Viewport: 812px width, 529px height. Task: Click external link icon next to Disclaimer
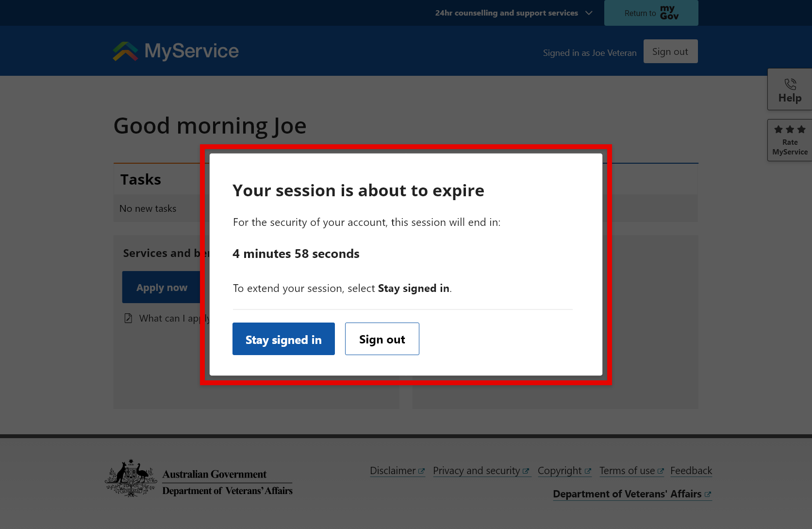[421, 471]
